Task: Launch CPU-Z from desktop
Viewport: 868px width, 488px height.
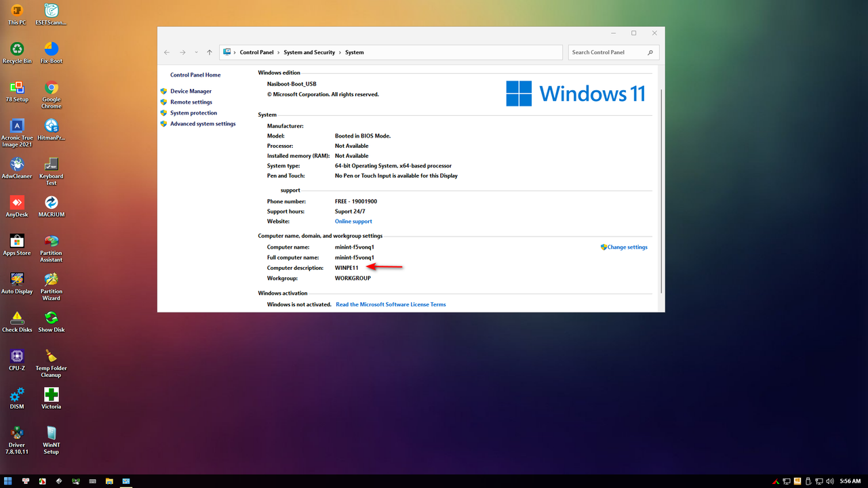Action: pos(17,361)
